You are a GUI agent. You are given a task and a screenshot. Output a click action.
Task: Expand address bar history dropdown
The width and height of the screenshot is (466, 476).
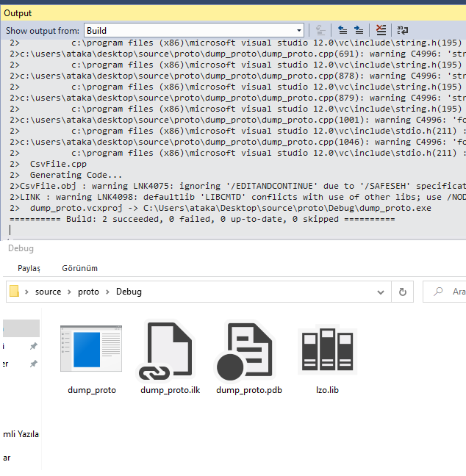[x=381, y=292]
